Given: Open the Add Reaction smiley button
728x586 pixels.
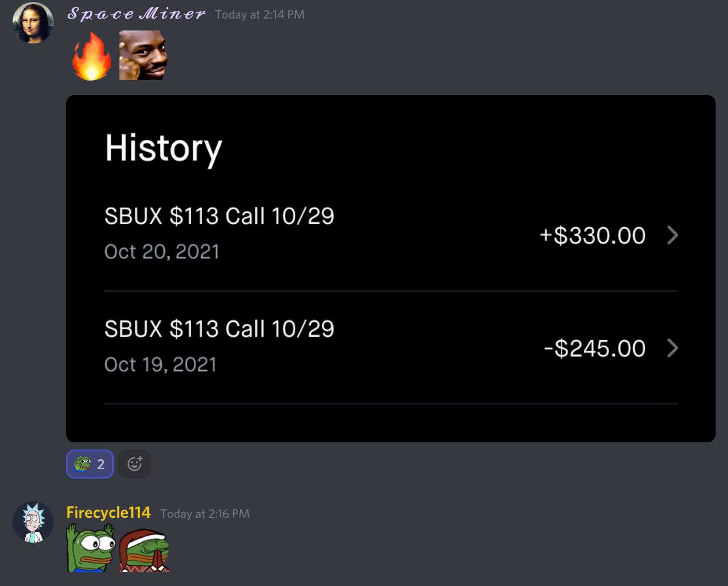Looking at the screenshot, I should coord(134,464).
